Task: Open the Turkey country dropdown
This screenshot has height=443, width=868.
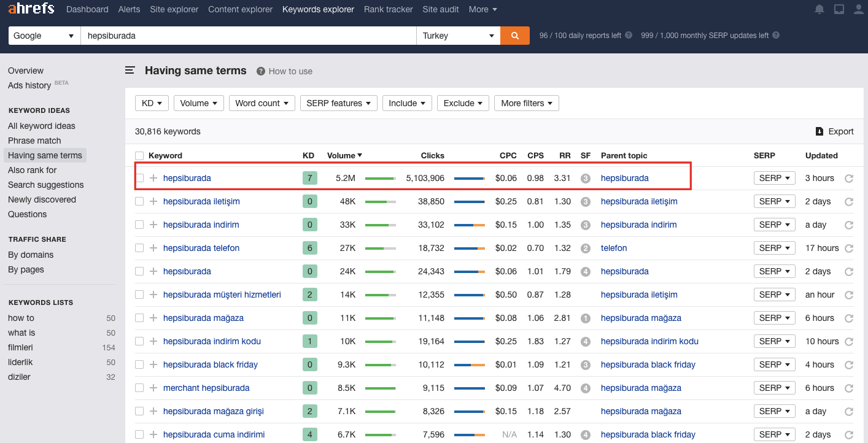Action: [x=459, y=36]
